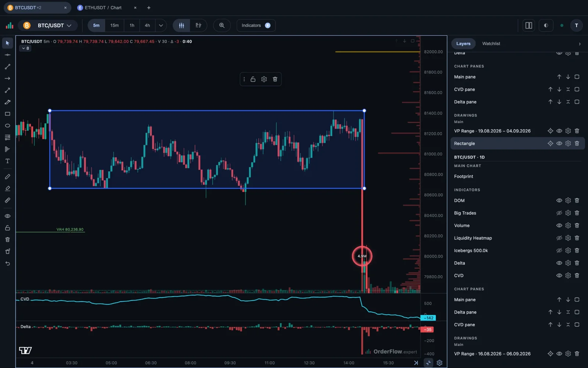This screenshot has width=588, height=368.
Task: Open user profile T avatar
Action: coord(576,25)
